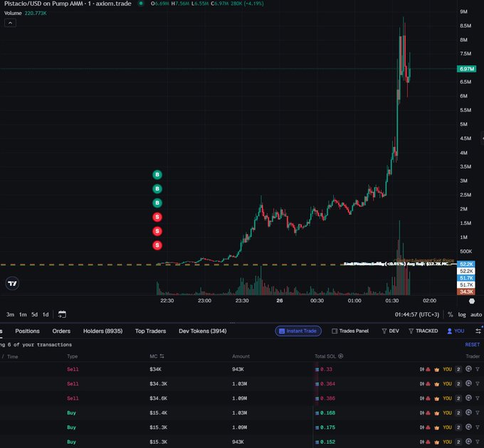
Task: Toggle the YOU trades filter
Action: point(456,331)
